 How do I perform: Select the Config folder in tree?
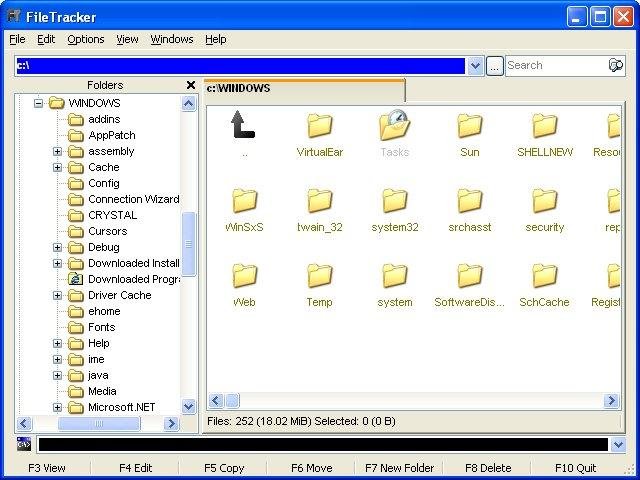point(94,183)
